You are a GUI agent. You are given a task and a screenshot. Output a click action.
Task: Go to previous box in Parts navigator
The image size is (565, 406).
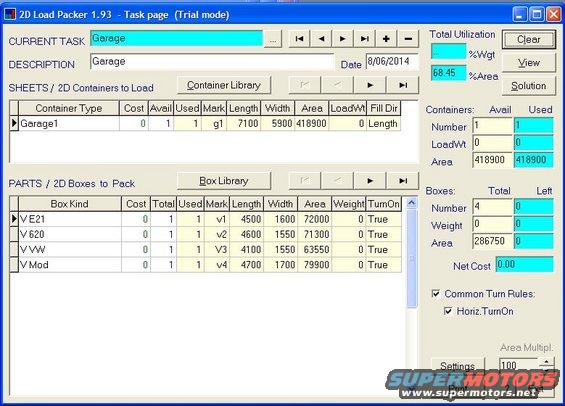pos(338,180)
